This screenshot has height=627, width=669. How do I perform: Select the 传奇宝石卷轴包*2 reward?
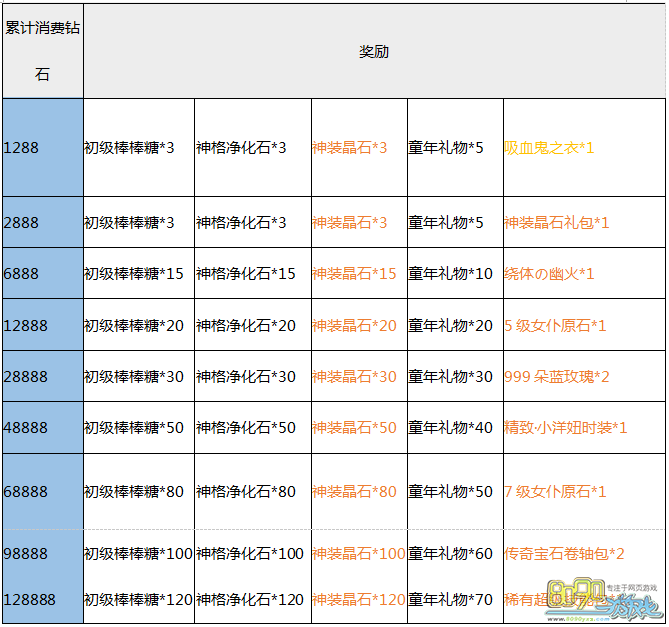tap(564, 553)
